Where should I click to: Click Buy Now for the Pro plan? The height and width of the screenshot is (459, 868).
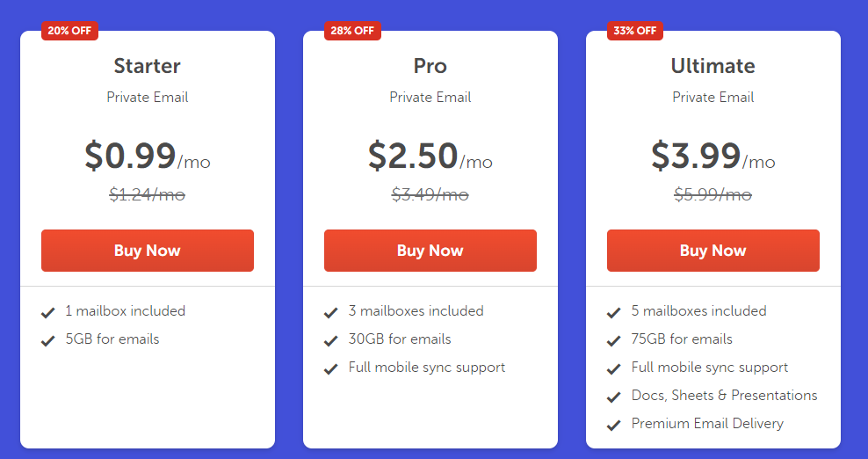(430, 251)
